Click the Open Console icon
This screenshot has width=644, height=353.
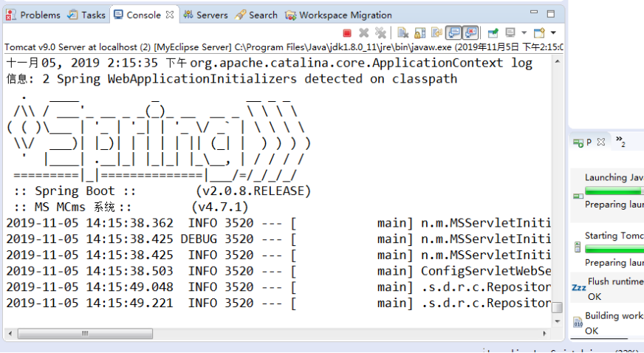pos(539,32)
